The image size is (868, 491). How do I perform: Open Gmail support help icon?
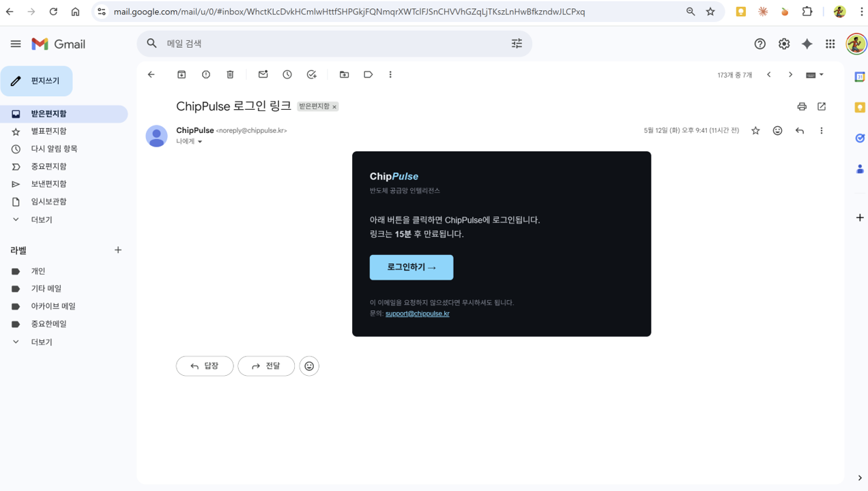760,44
